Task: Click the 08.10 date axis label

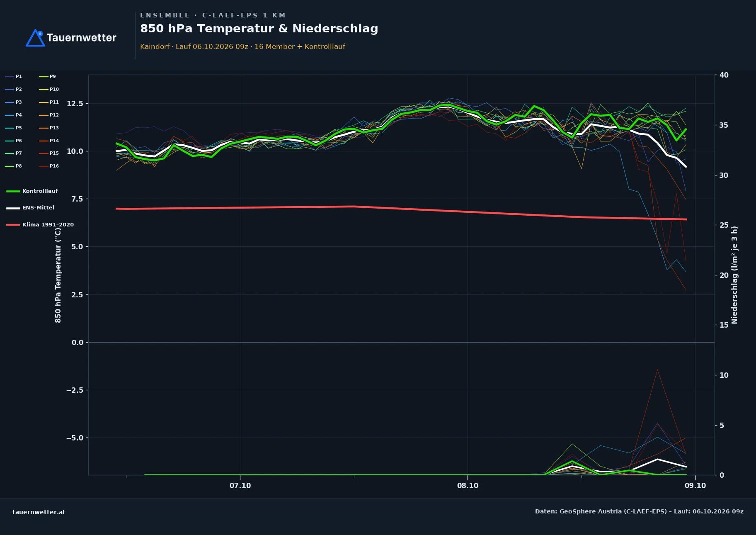Action: 468,486
